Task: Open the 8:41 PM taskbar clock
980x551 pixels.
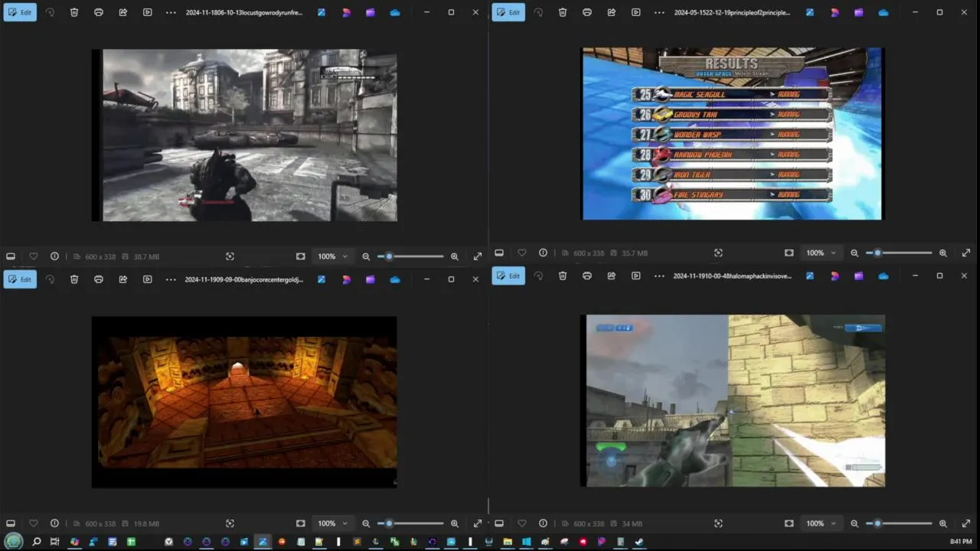Action: (961, 542)
